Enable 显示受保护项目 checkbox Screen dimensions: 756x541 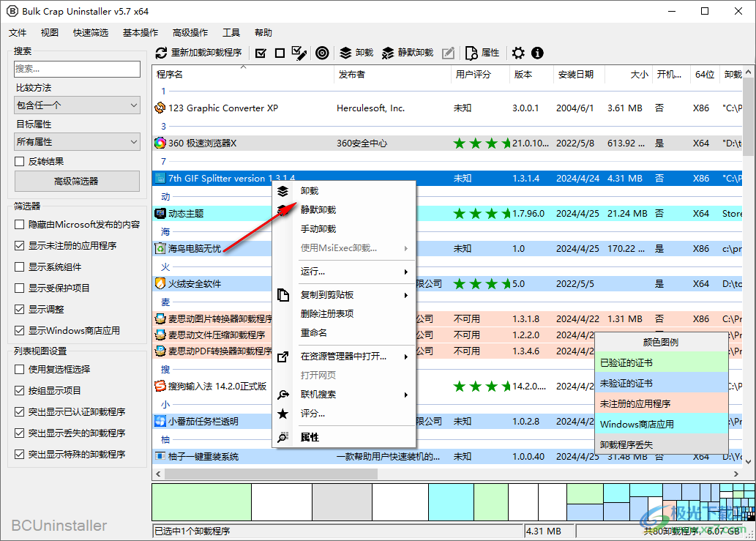point(19,288)
